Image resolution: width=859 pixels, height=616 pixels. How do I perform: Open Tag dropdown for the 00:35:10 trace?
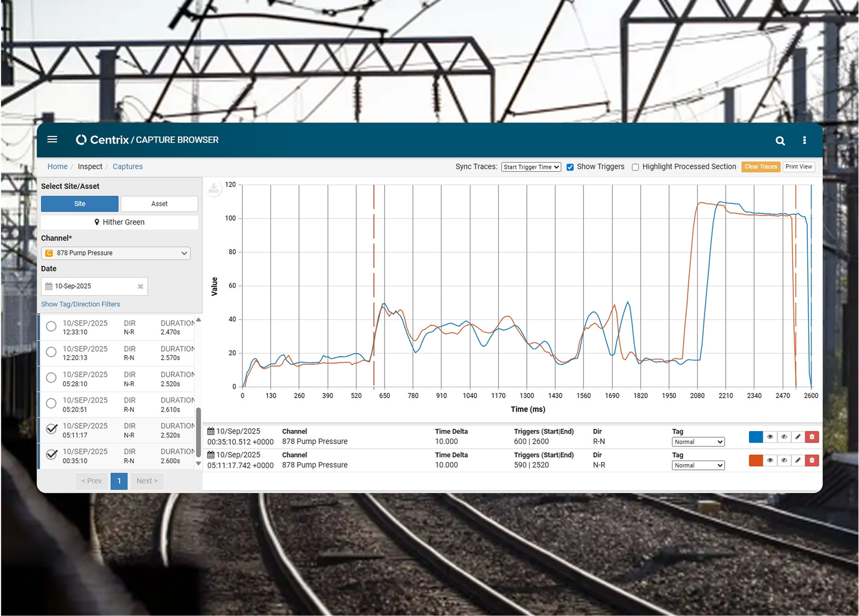click(698, 442)
